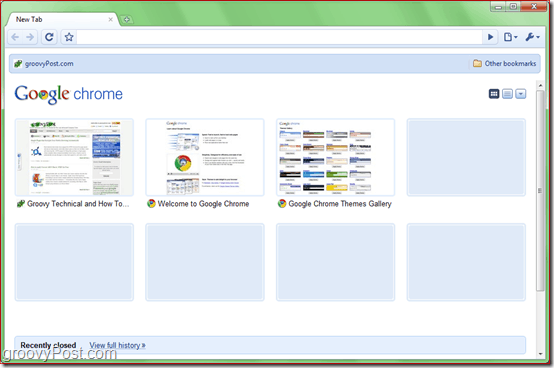This screenshot has height=368, width=554.
Task: Click the Google Chrome Themes Gallery link
Action: point(340,204)
